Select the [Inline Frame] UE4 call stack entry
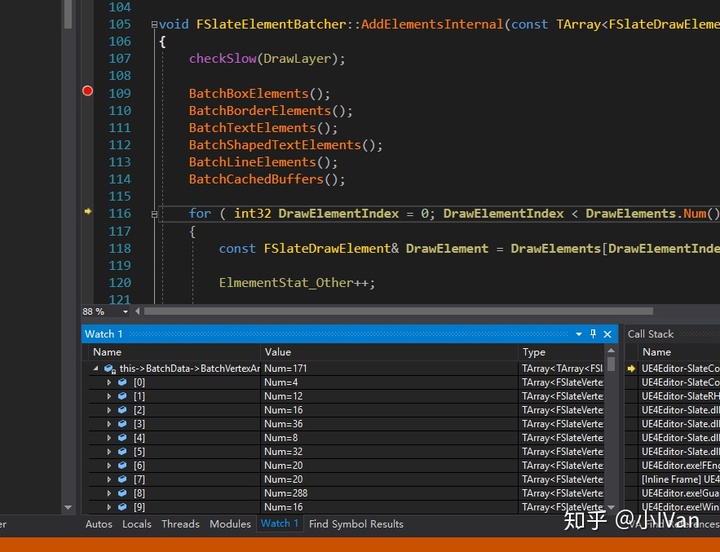This screenshot has width=720, height=552. coord(679,479)
